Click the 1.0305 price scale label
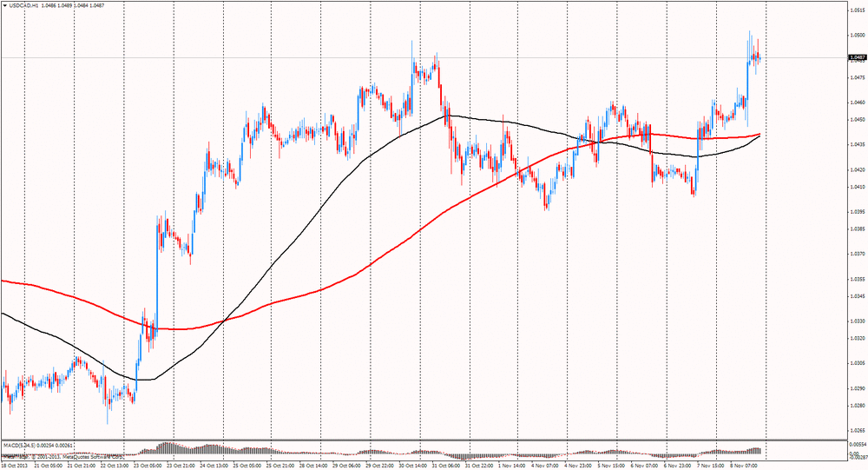Viewport: 868px width, 470px height. (858, 363)
